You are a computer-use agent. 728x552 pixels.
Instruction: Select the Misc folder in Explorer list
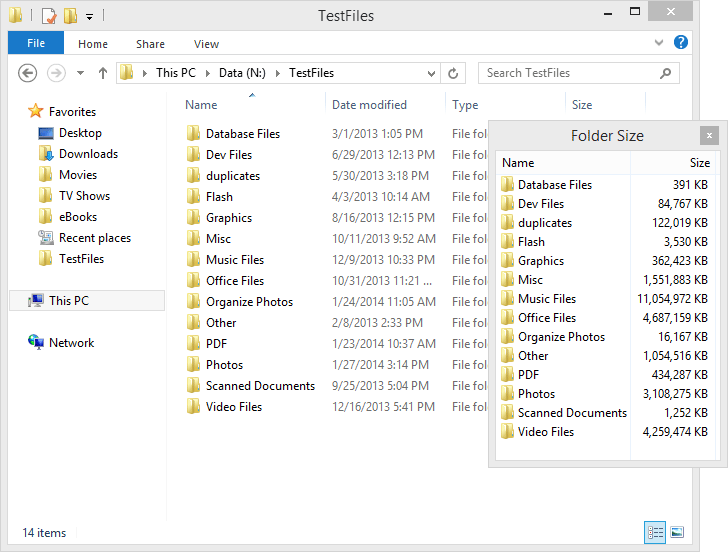click(x=209, y=239)
